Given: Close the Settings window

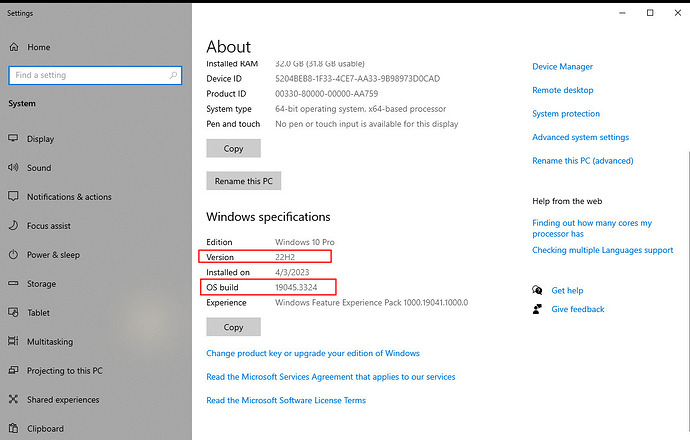Looking at the screenshot, I should pos(678,13).
